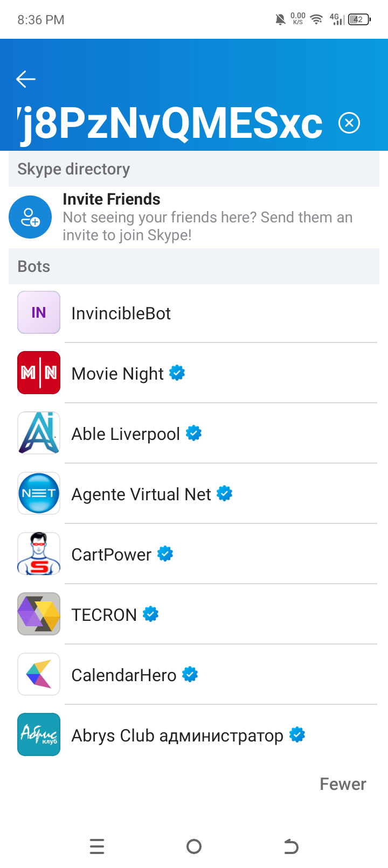The image size is (388, 868).
Task: Open Invite Friends option
Action: point(194,217)
